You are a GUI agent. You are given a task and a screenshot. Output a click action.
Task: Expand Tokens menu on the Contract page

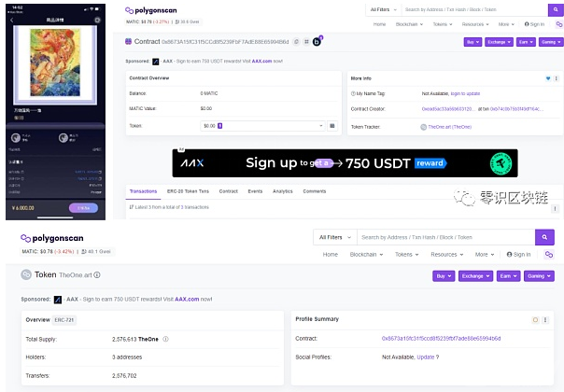[443, 24]
